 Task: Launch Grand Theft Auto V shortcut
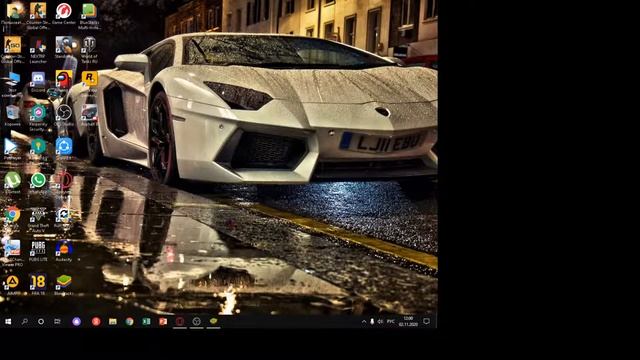click(38, 214)
